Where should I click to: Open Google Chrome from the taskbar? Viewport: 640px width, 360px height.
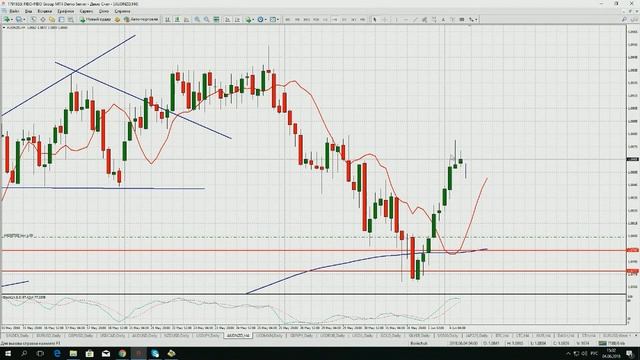[x=122, y=353]
